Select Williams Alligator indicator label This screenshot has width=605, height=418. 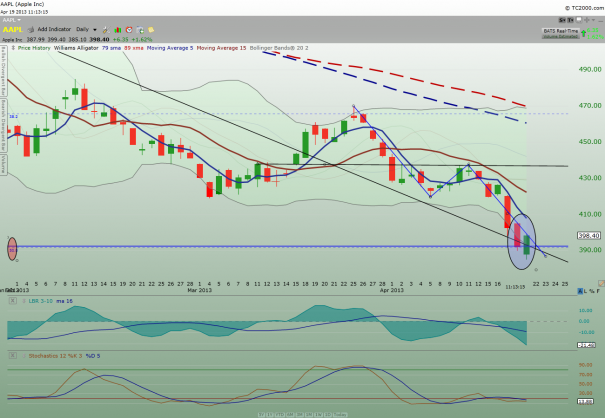[x=76, y=48]
